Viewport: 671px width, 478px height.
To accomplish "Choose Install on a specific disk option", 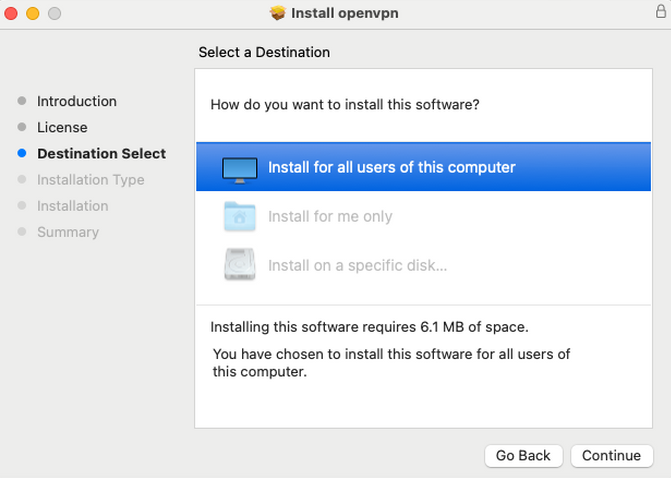I will pyautogui.click(x=357, y=265).
